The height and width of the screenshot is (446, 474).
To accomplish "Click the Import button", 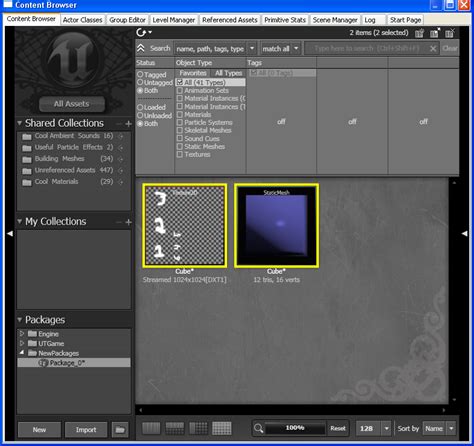I will [86, 430].
